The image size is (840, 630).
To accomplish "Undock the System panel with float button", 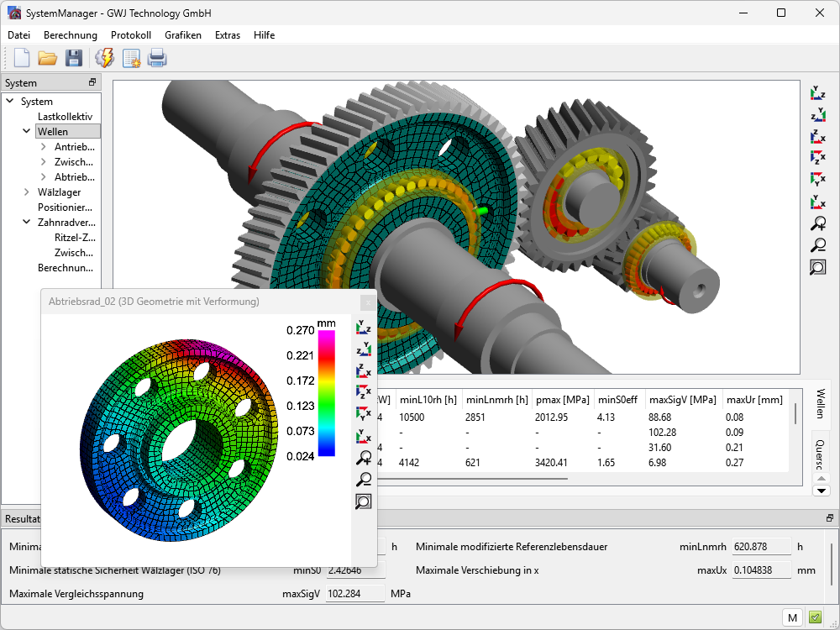I will coord(92,82).
